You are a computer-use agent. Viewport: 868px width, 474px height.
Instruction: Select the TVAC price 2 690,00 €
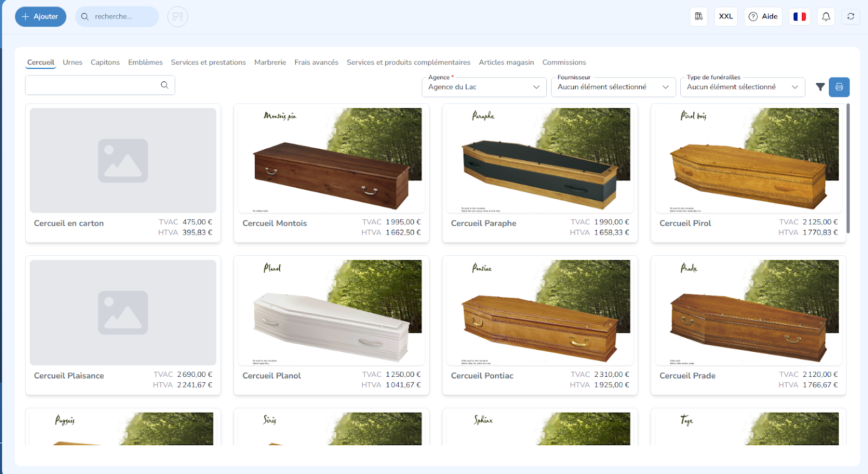coord(195,375)
